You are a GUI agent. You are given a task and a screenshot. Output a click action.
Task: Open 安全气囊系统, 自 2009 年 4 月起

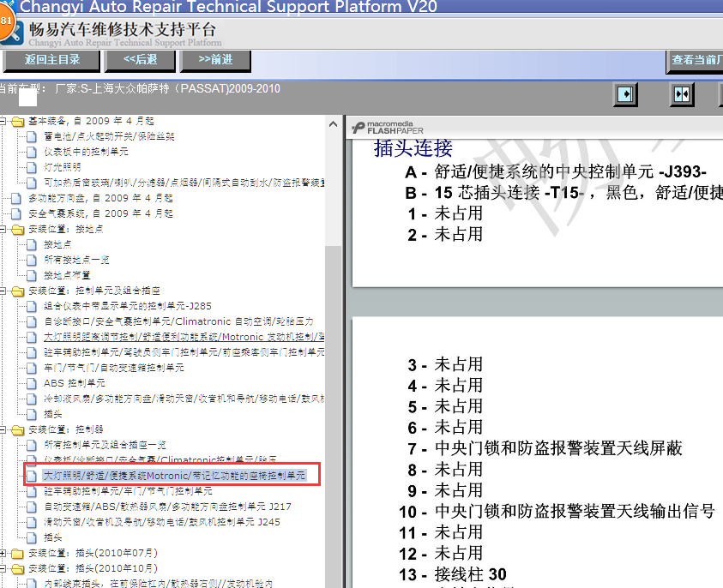click(x=100, y=213)
